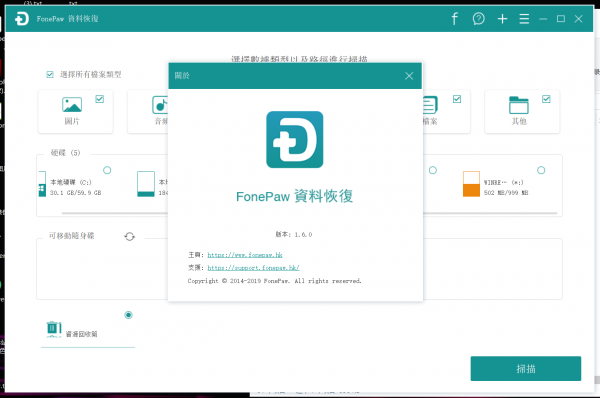Maximize the FonePaw window
The width and height of the screenshot is (600, 398).
click(561, 19)
